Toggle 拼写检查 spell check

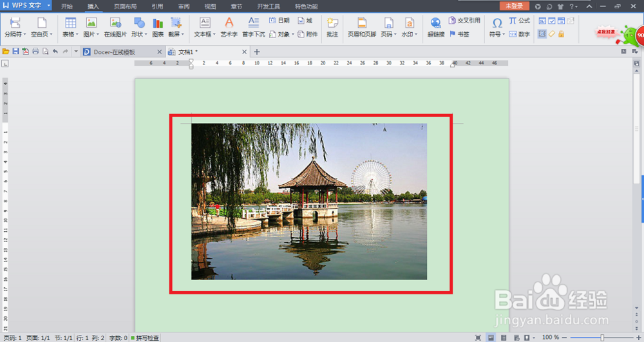click(x=145, y=338)
